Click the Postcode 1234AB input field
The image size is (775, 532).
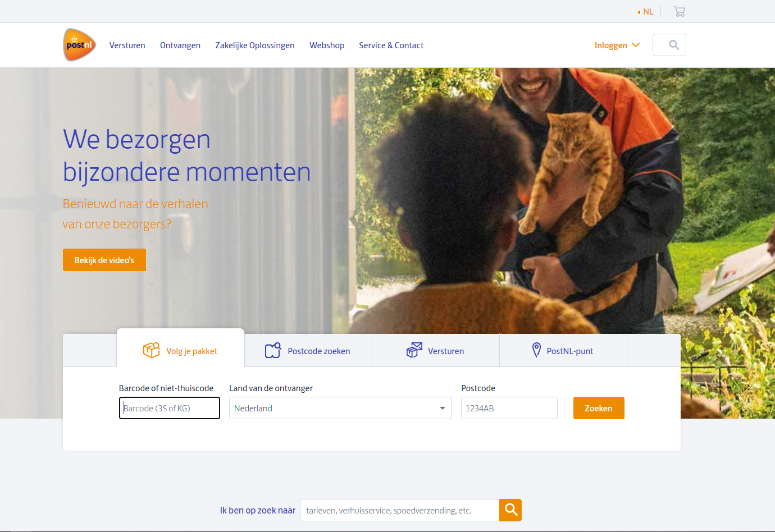[x=509, y=408]
